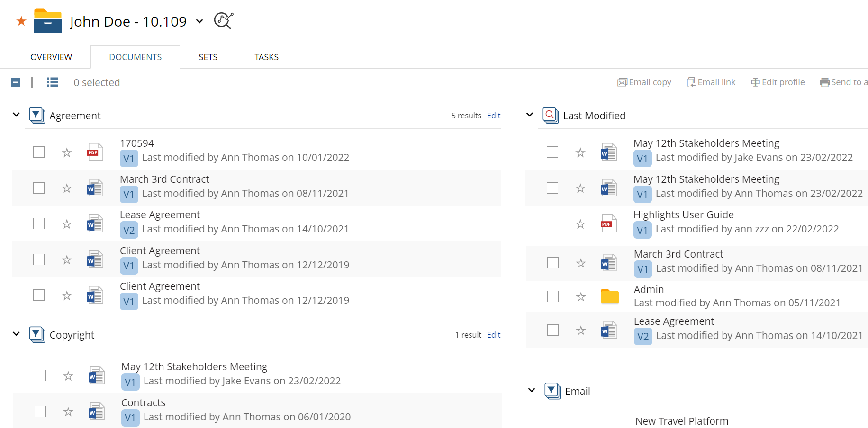Check the checkbox next to Lease Agreement
The height and width of the screenshot is (428, 868).
(38, 223)
